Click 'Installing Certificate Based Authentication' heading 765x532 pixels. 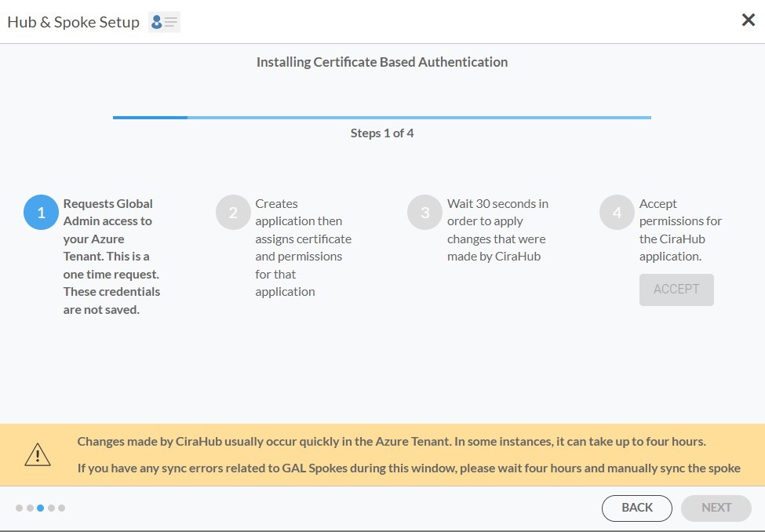point(382,62)
